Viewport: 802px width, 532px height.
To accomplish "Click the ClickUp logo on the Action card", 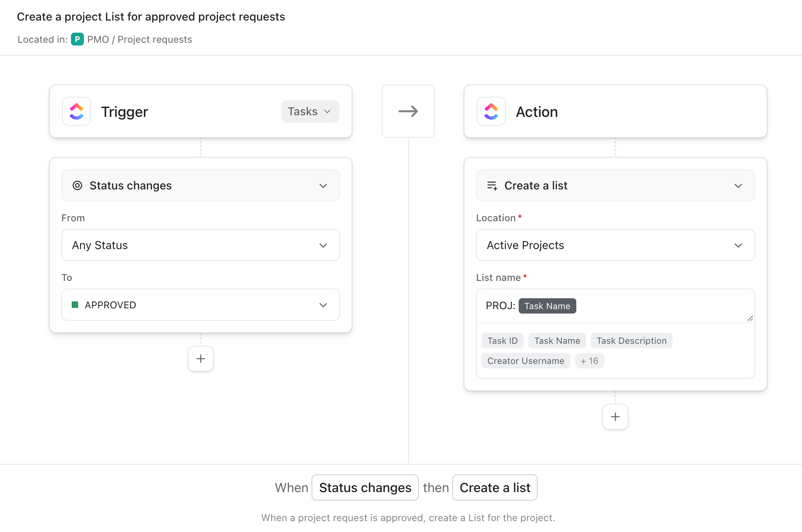I will 491,111.
